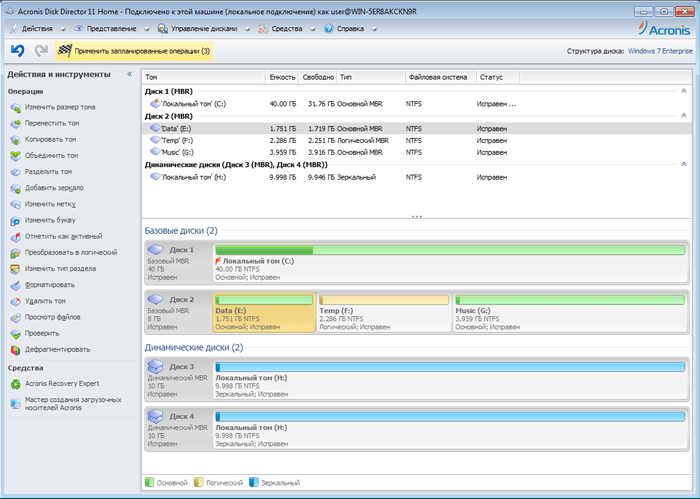The width and height of the screenshot is (700, 499).
Task: Click the yellow 'Логический' legend swatch
Action: [x=199, y=482]
